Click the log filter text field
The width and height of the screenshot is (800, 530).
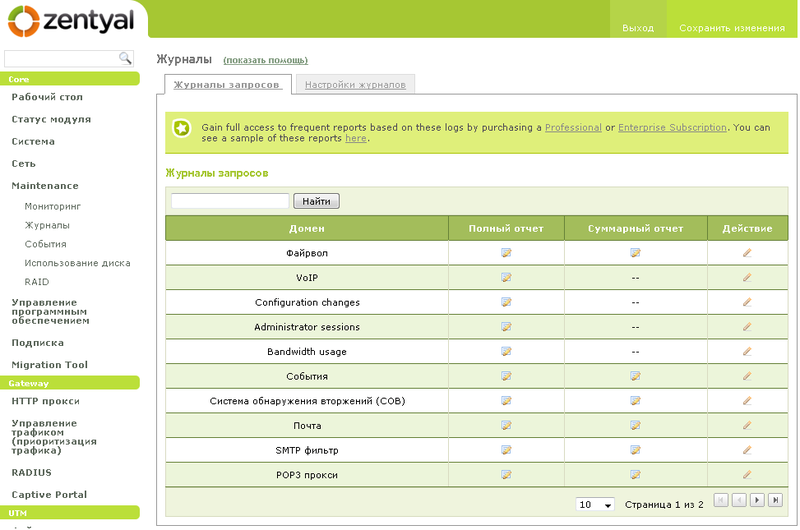pos(230,200)
